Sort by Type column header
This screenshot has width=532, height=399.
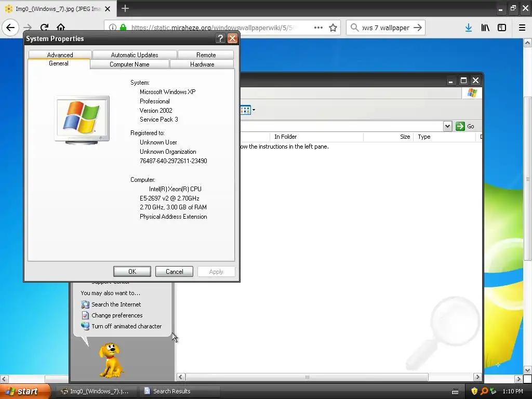click(x=445, y=137)
